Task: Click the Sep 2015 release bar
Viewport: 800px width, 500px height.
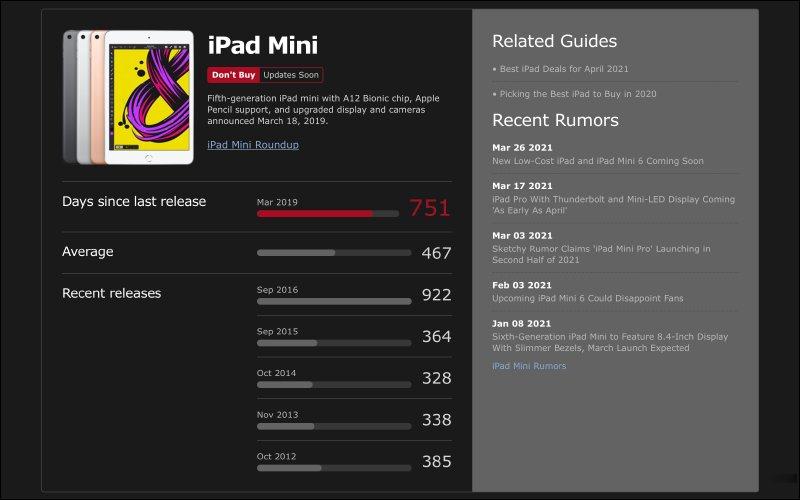Action: point(334,343)
